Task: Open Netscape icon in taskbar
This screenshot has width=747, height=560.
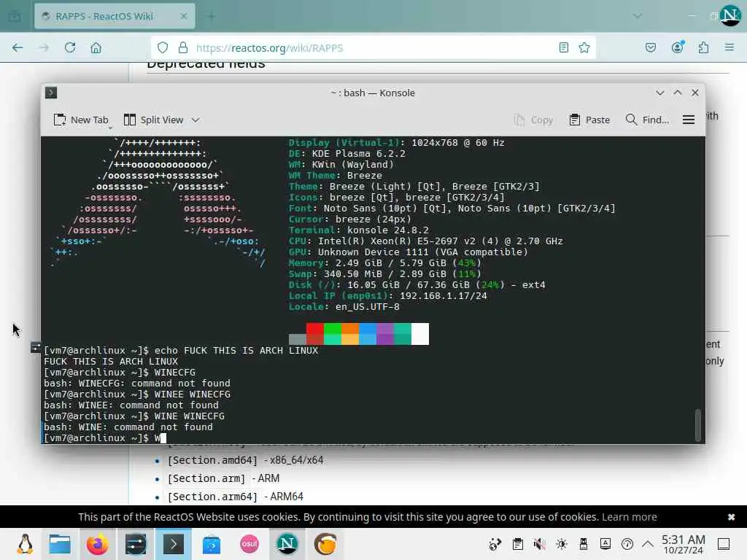Action: pyautogui.click(x=287, y=544)
